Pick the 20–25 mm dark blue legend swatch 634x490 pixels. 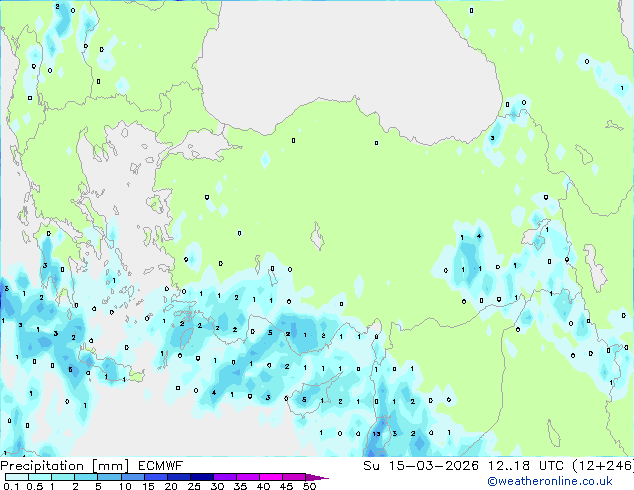(179, 477)
